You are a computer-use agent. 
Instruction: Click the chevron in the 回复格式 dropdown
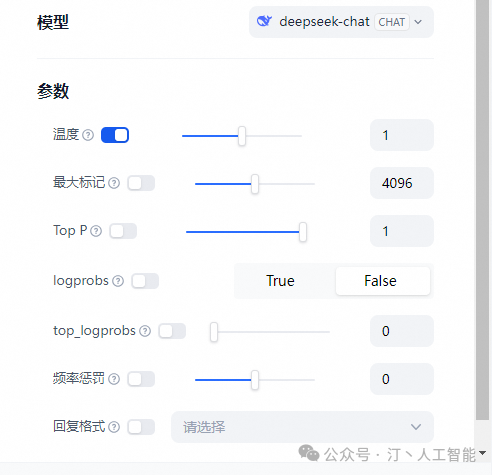(x=416, y=427)
